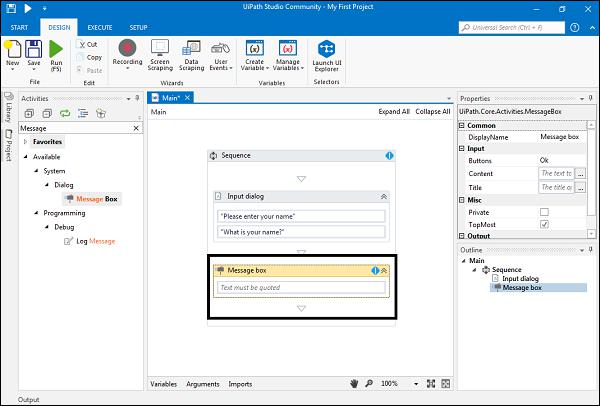Open the Imports panel

point(240,384)
